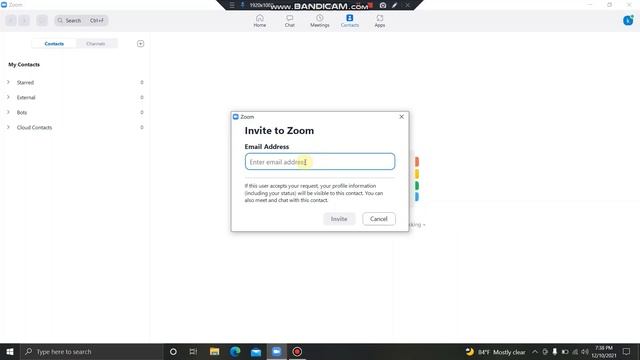640x360 pixels.
Task: Open the Apps tab
Action: (x=380, y=20)
